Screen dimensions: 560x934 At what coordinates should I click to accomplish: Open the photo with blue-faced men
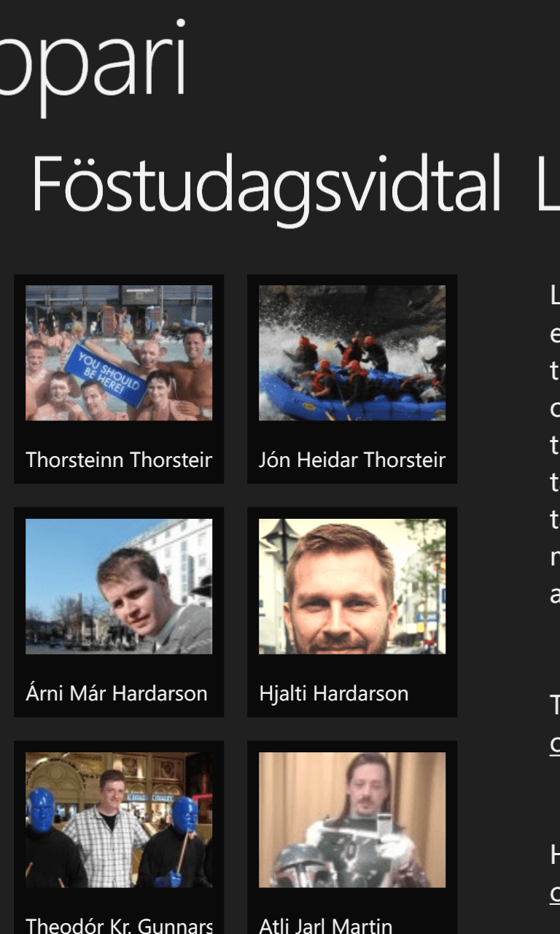pyautogui.click(x=119, y=819)
